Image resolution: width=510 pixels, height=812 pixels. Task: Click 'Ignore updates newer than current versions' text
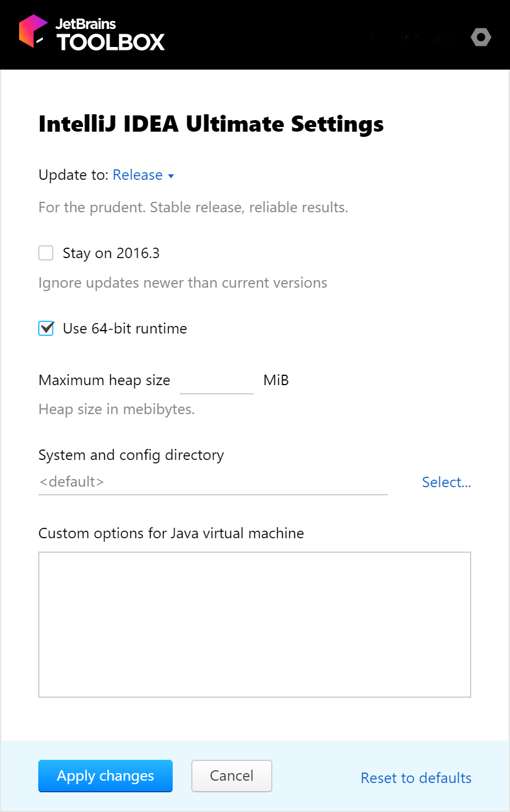[x=183, y=283]
